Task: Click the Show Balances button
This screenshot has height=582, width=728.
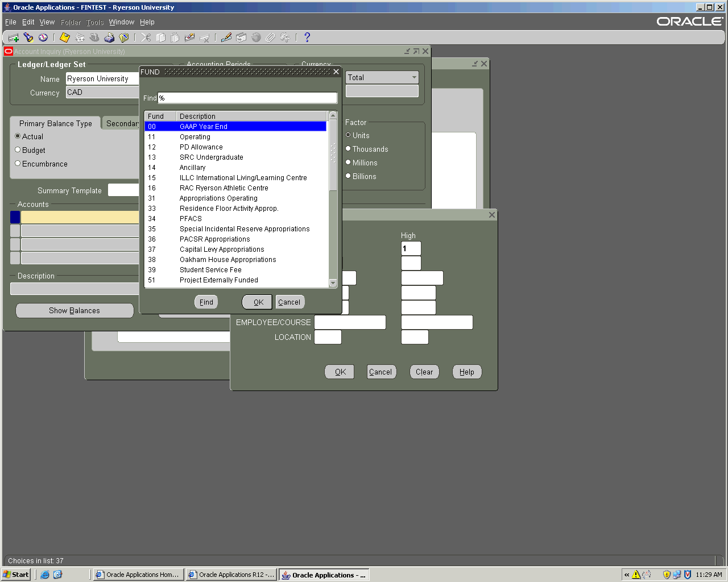Action: click(x=75, y=310)
